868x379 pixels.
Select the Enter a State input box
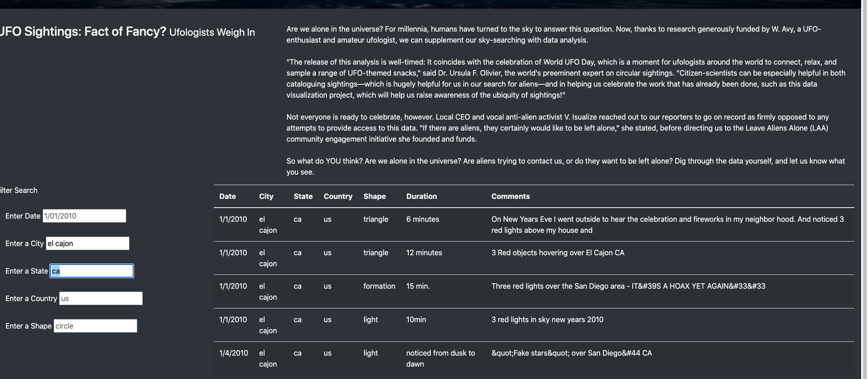coord(91,271)
